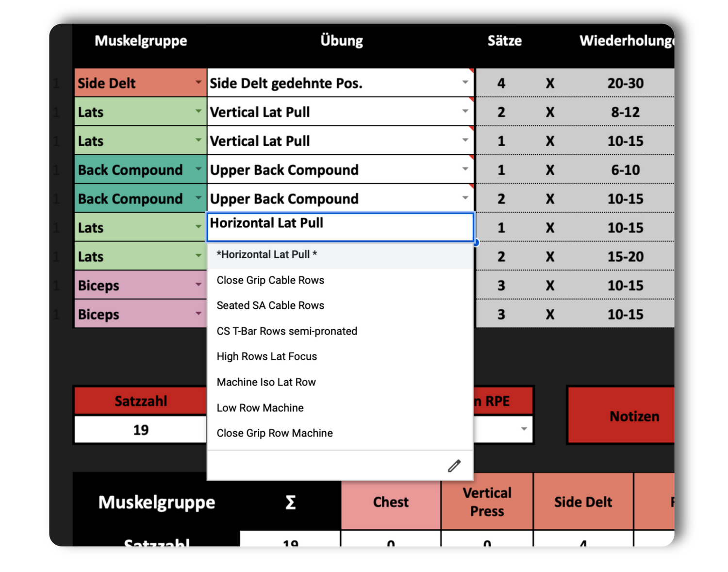Expand Vertical Lat Pull dropdown in 8-12 row
This screenshot has width=728, height=572.
pyautogui.click(x=465, y=111)
